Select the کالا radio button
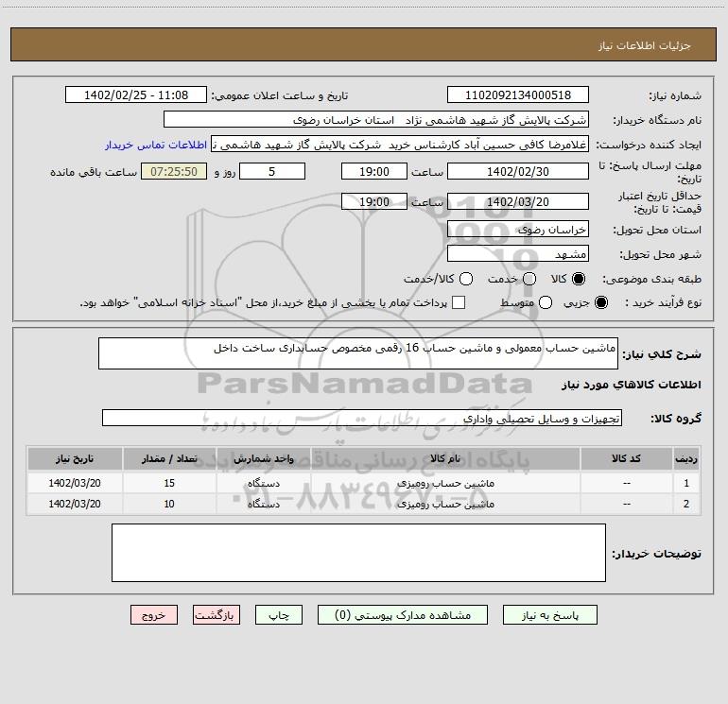The height and width of the screenshot is (704, 728). pyautogui.click(x=579, y=279)
